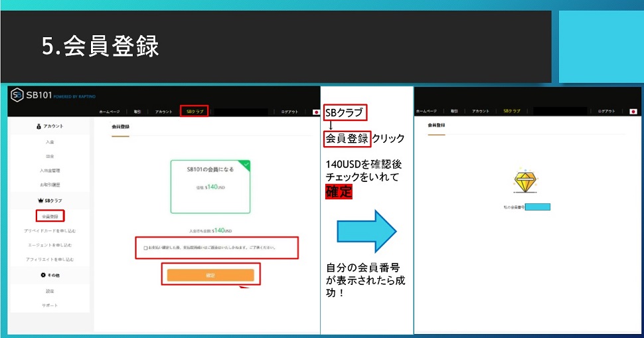Open アカウント on the diamond success page

[480, 112]
